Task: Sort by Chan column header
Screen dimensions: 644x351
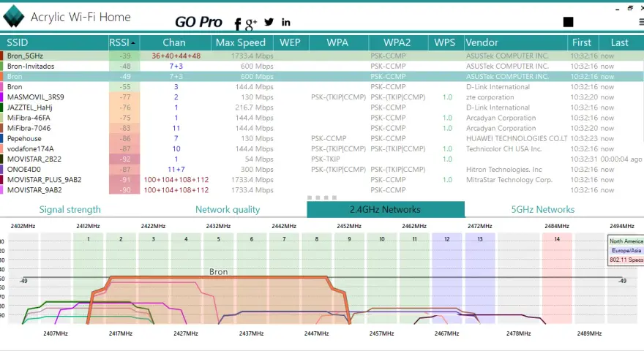Action: click(x=174, y=42)
